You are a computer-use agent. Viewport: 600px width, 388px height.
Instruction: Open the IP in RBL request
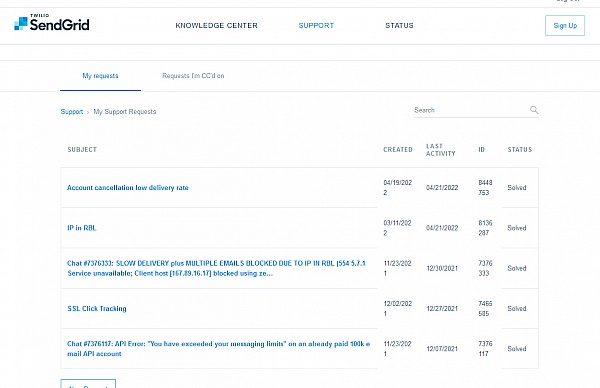[x=82, y=228]
